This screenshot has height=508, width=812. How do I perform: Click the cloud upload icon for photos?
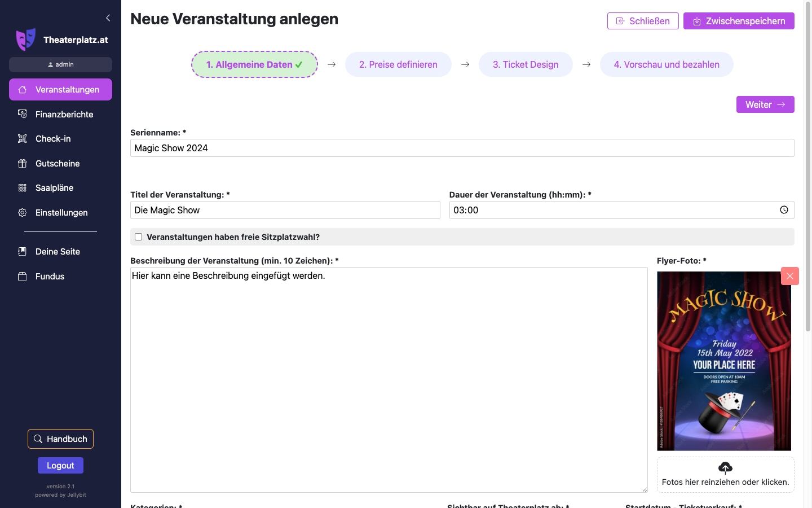pyautogui.click(x=725, y=467)
